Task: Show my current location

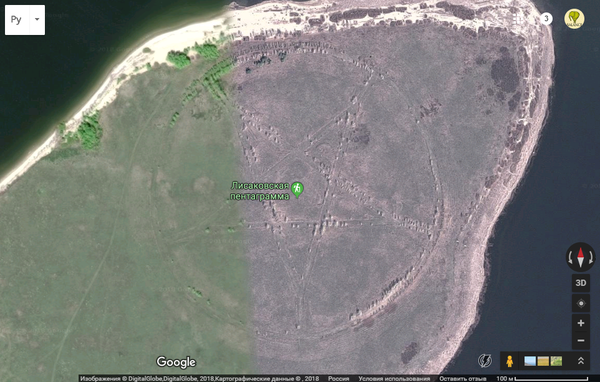Action: point(580,304)
